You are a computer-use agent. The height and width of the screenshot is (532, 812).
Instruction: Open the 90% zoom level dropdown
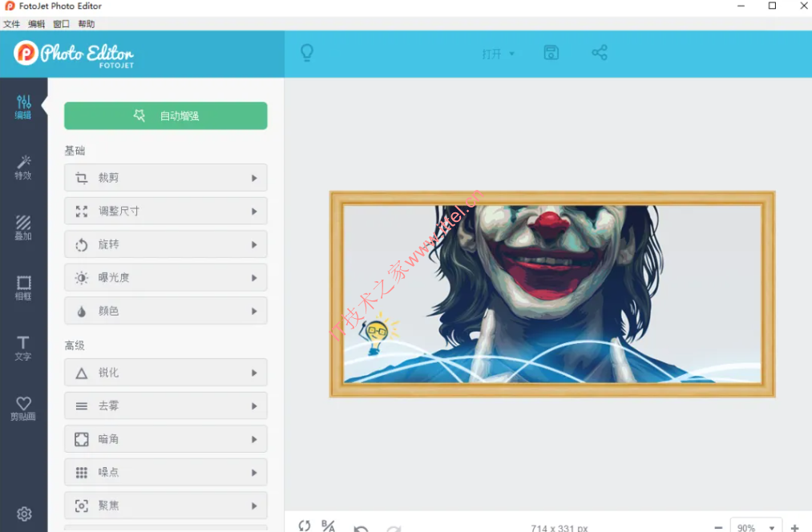756,526
